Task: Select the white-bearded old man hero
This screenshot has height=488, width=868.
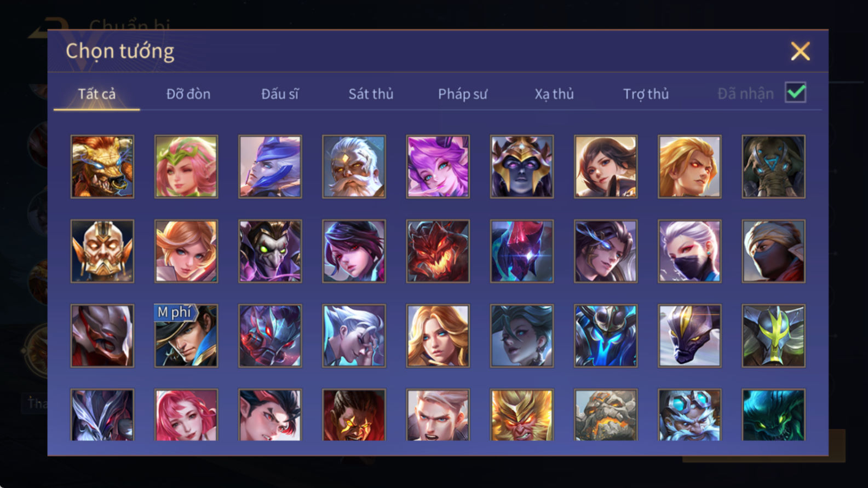Action: click(354, 167)
